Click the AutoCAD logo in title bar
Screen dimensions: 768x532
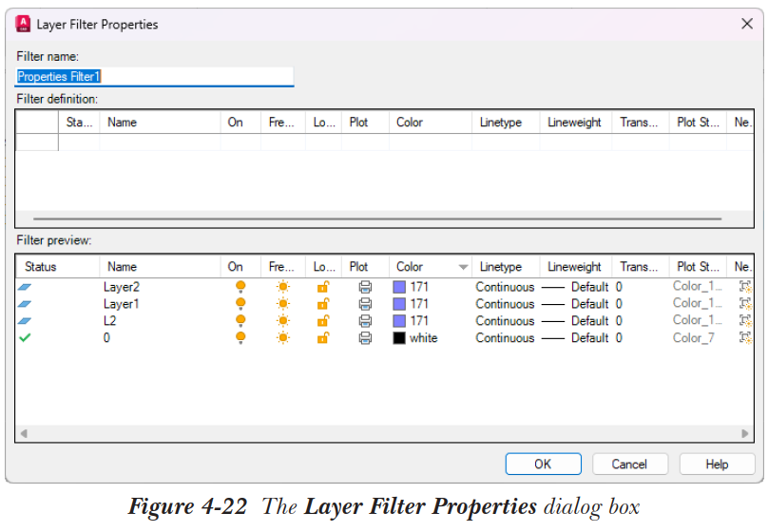click(x=23, y=24)
